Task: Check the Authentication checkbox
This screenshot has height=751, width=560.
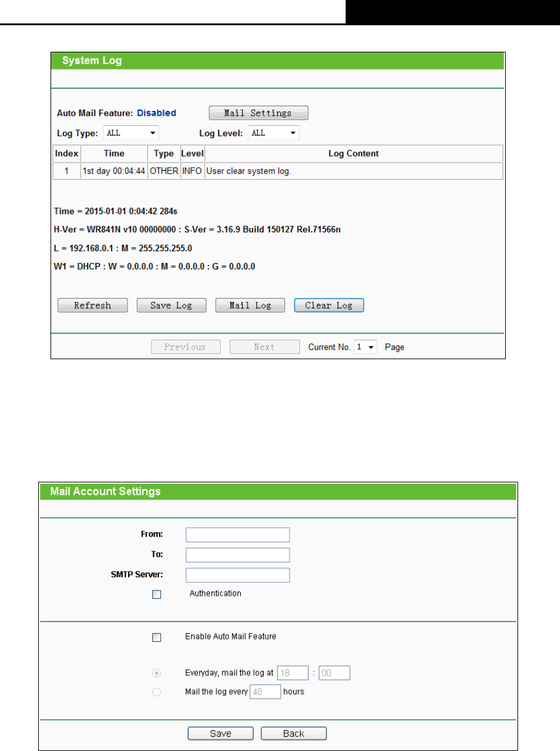Action: point(156,595)
